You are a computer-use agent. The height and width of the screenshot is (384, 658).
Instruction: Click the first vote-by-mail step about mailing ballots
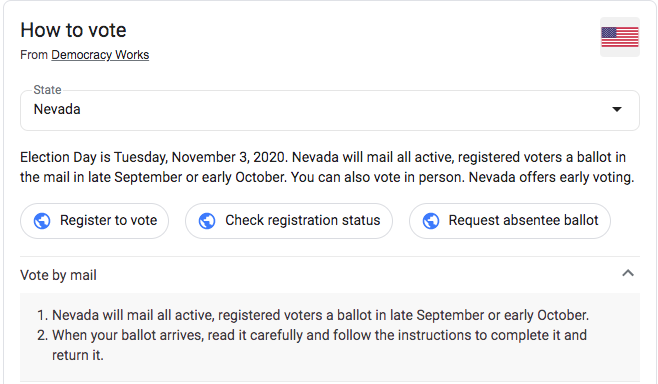click(313, 315)
